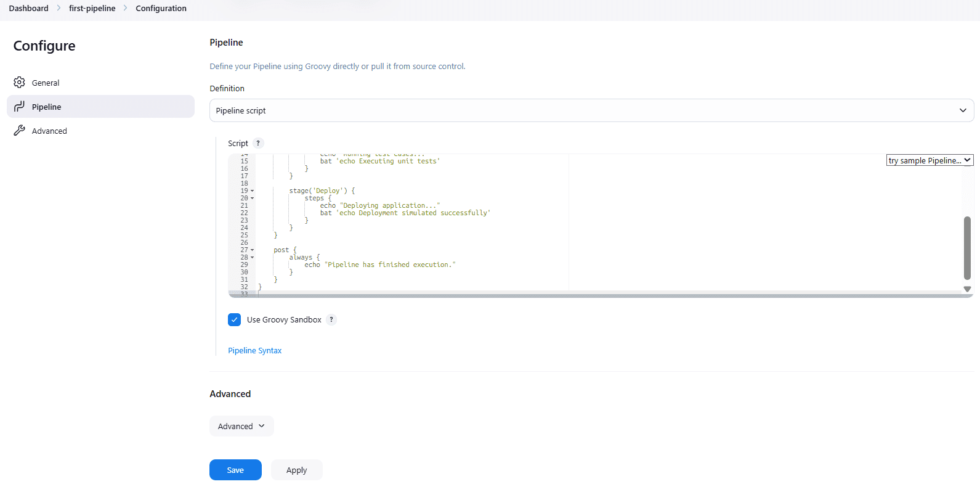Click the script editor vertical scrollbar thumb
This screenshot has width=980, height=484.
click(x=967, y=247)
